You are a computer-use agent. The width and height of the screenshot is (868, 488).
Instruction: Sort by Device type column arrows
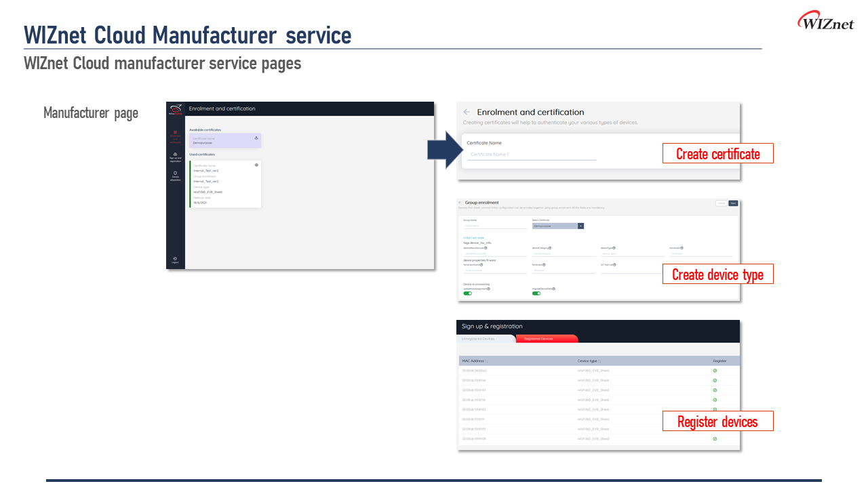(599, 361)
